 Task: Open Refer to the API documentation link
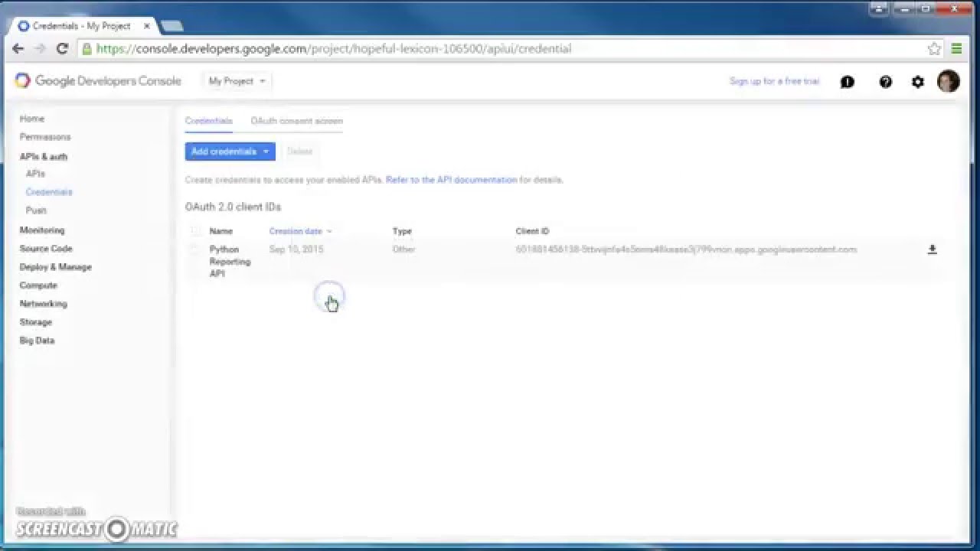(452, 180)
